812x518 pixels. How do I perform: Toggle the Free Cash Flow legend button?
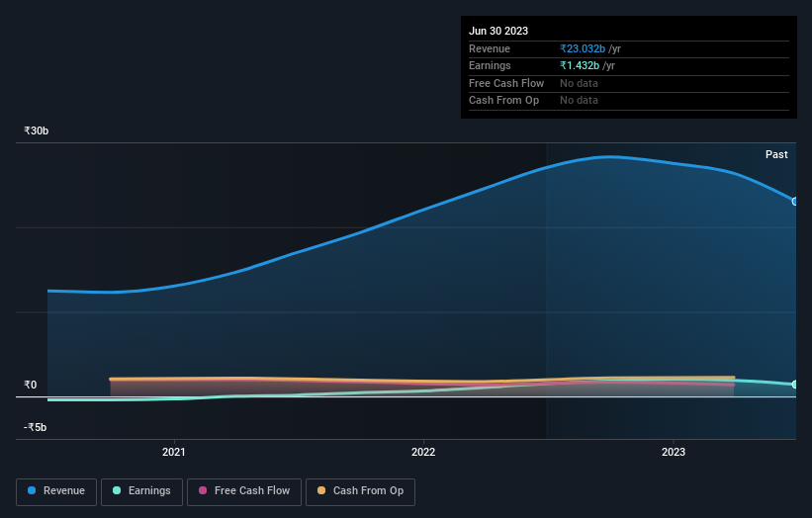[x=244, y=491]
